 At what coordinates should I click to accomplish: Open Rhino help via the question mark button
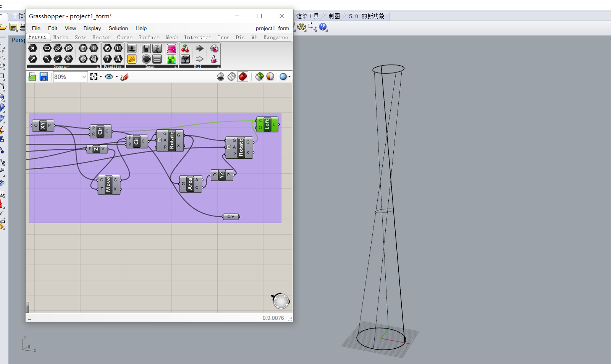(x=323, y=27)
